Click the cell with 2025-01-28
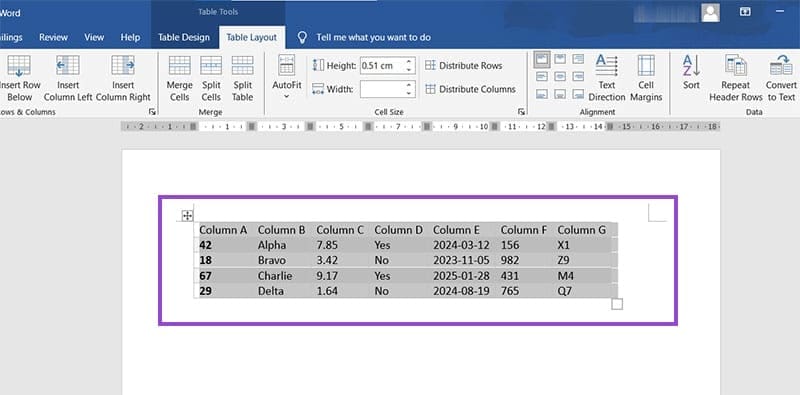The height and width of the screenshot is (395, 800). (x=462, y=276)
